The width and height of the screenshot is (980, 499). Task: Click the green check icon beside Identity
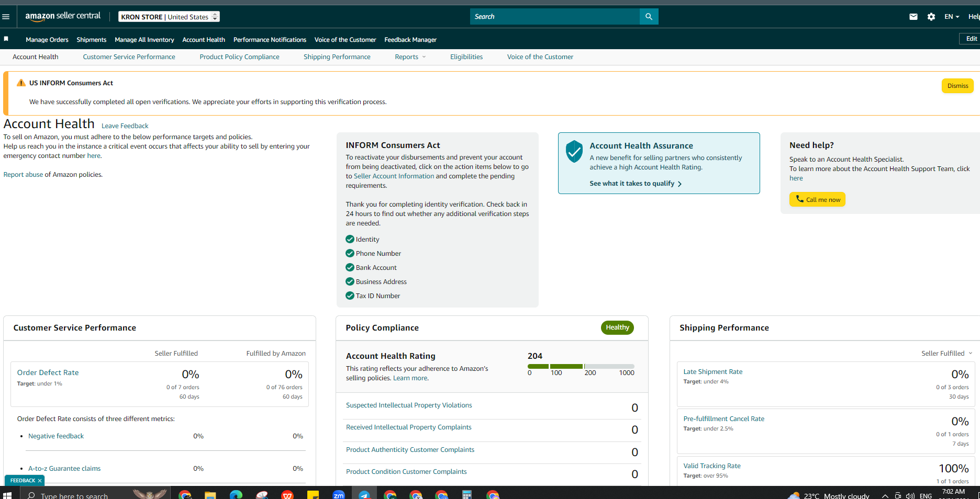pos(350,239)
